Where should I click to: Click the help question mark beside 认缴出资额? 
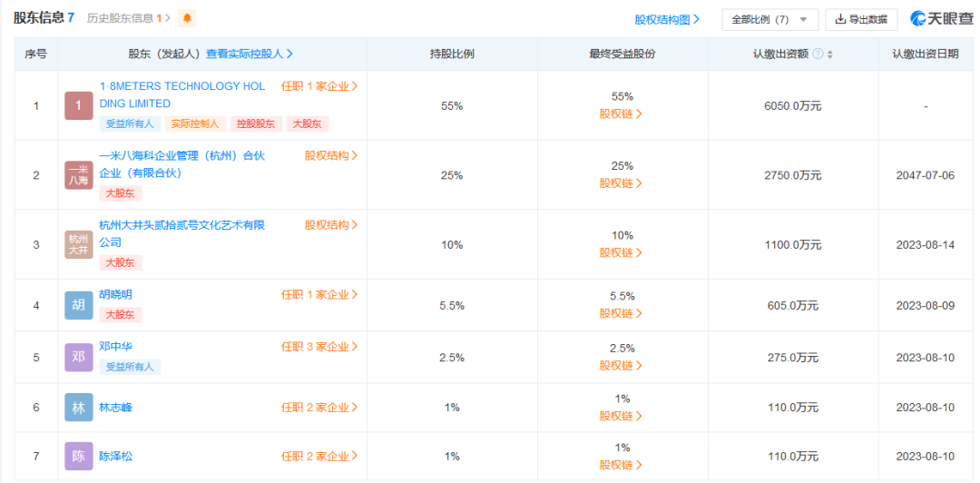pos(818,54)
